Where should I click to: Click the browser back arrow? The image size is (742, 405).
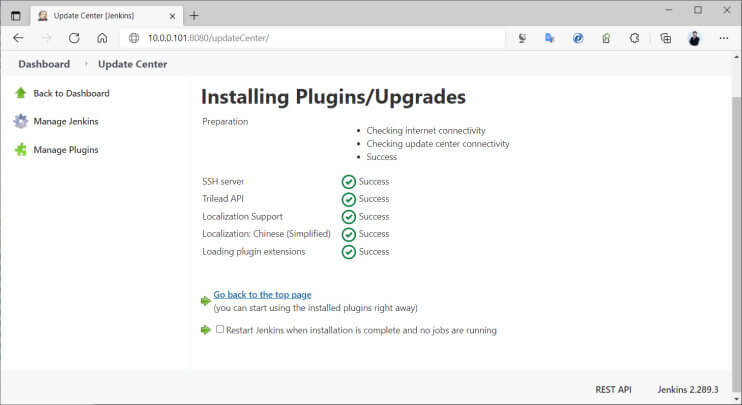[18, 38]
